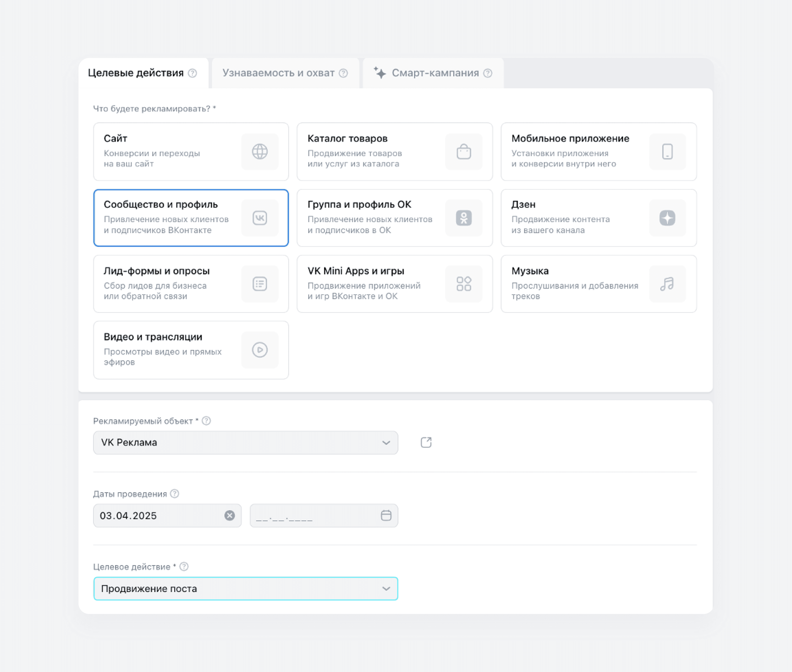Open advertised object in new window icon
This screenshot has width=792, height=672.
426,442
